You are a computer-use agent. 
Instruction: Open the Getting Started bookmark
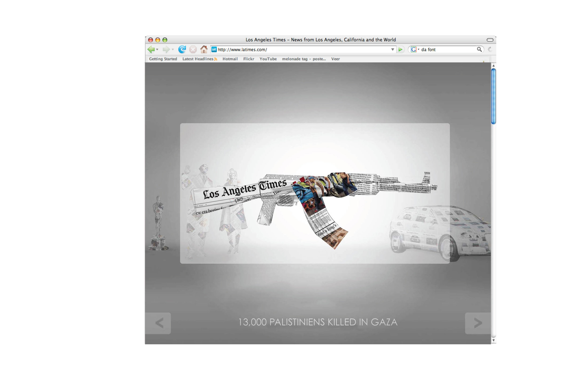[x=163, y=59]
